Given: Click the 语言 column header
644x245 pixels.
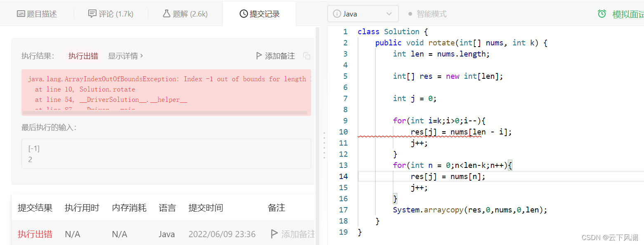Looking at the screenshot, I should 167,207.
